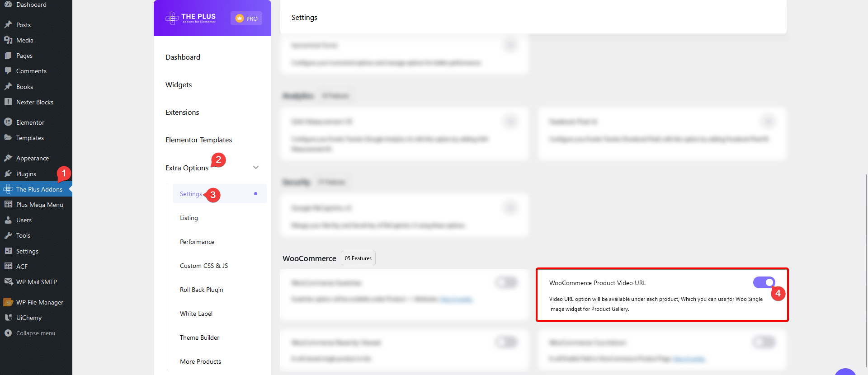Image resolution: width=868 pixels, height=375 pixels.
Task: Click the Plus Mega Menu icon
Action: coord(8,204)
